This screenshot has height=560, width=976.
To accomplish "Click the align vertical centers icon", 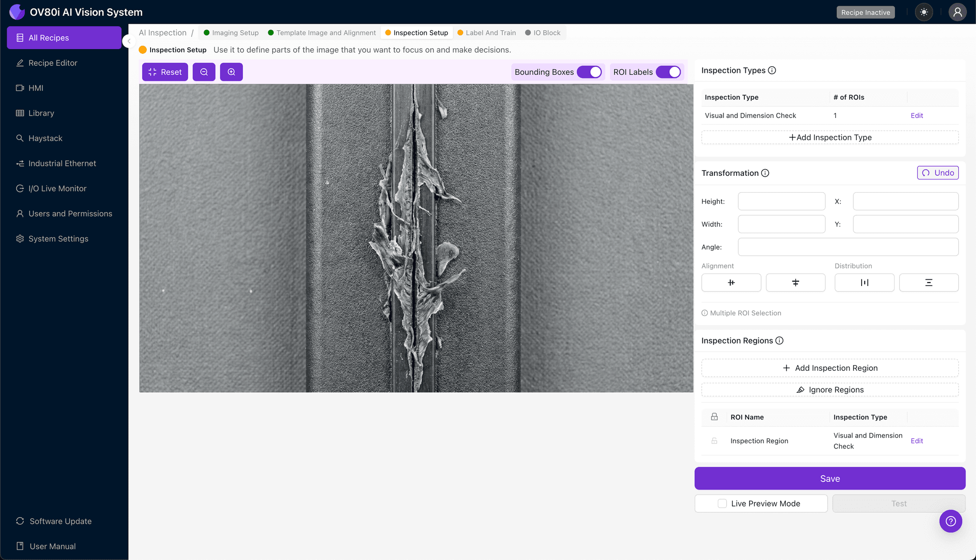I will [x=795, y=283].
